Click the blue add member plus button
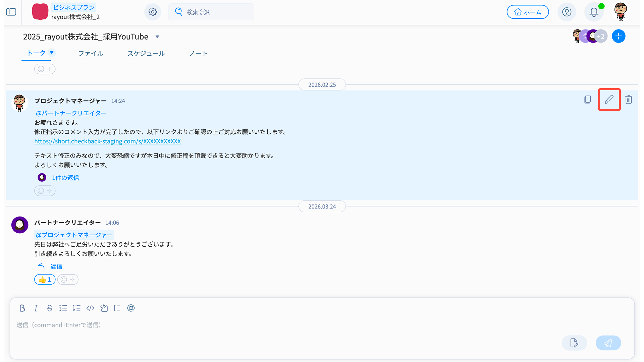This screenshot has height=362, width=644. click(618, 36)
